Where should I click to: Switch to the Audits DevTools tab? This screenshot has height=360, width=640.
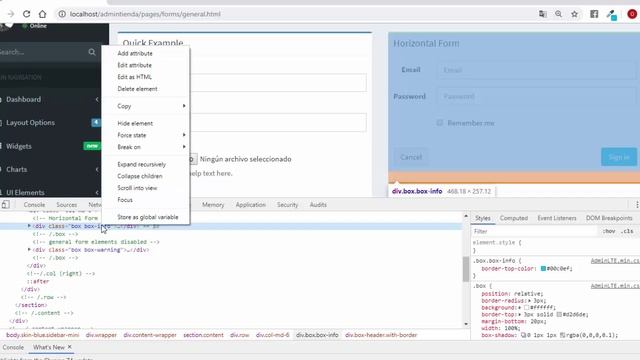(x=318, y=204)
